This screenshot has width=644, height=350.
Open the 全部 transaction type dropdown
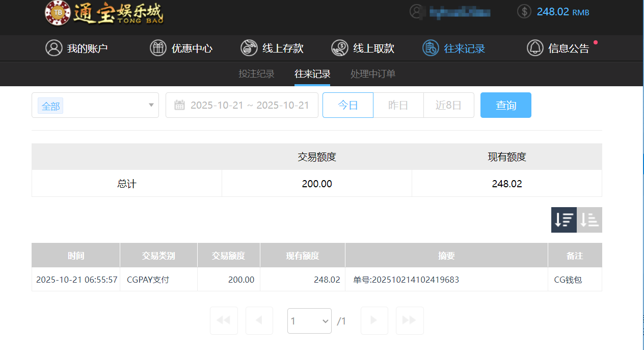95,105
